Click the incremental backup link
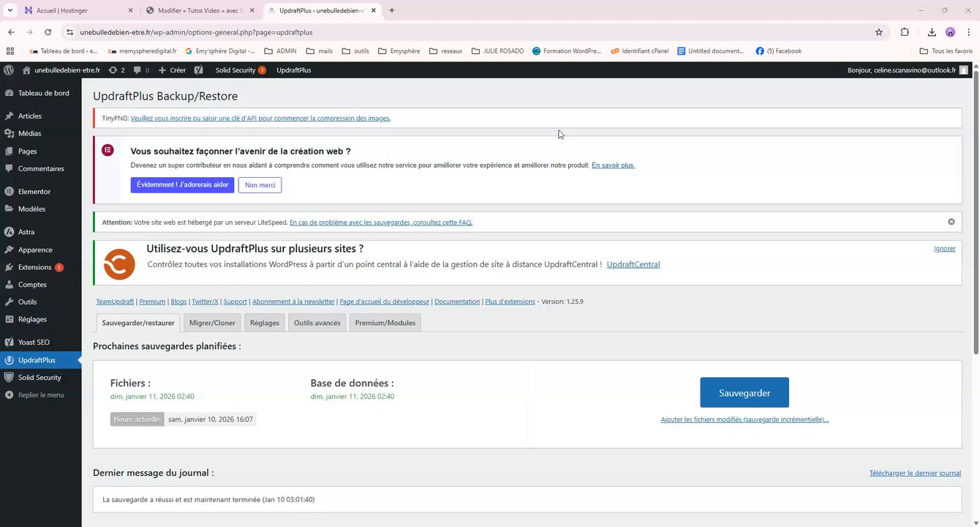Image resolution: width=980 pixels, height=527 pixels. click(745, 419)
